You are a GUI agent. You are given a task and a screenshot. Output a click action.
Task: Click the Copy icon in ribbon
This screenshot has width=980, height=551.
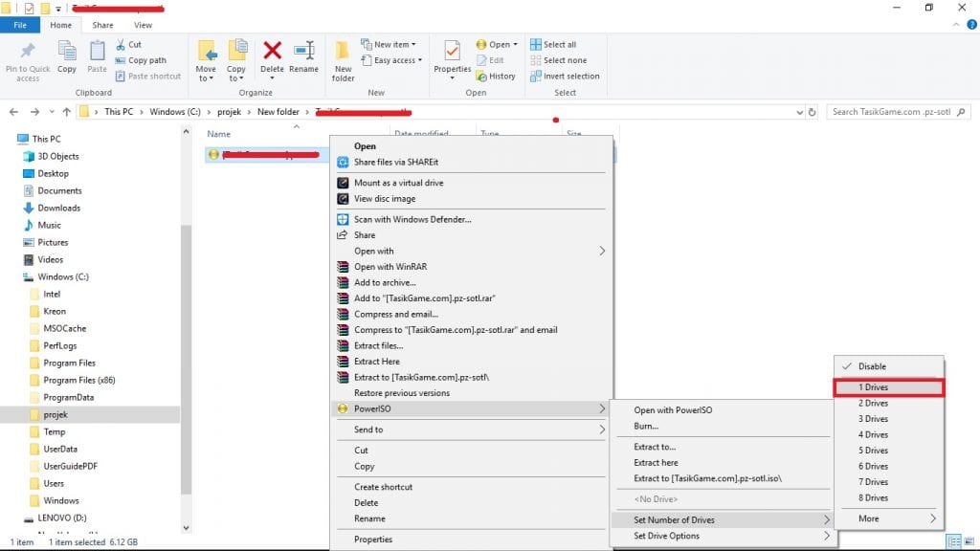pos(67,53)
